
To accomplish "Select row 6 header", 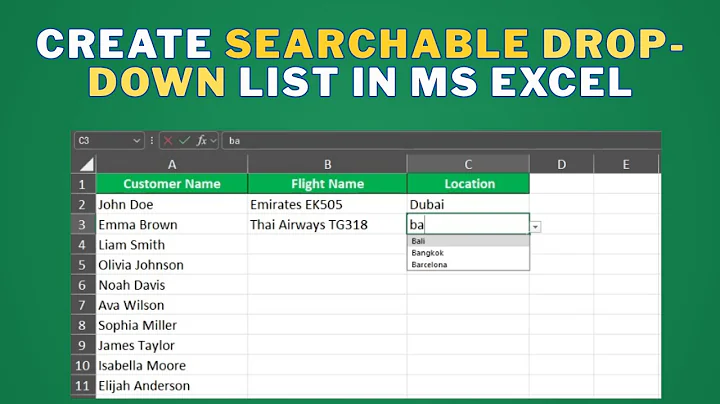I will click(x=83, y=285).
